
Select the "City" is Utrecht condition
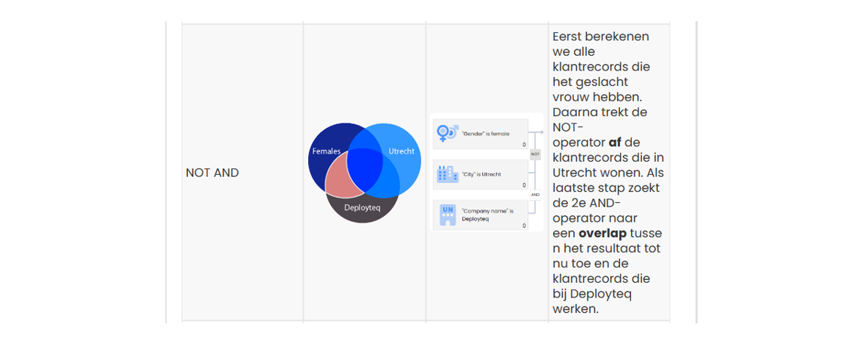pyautogui.click(x=480, y=175)
